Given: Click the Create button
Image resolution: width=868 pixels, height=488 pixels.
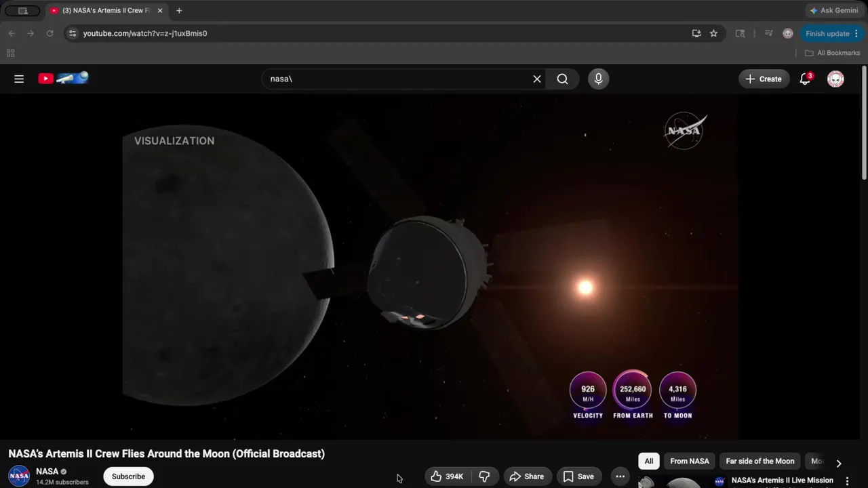Looking at the screenshot, I should pyautogui.click(x=764, y=79).
